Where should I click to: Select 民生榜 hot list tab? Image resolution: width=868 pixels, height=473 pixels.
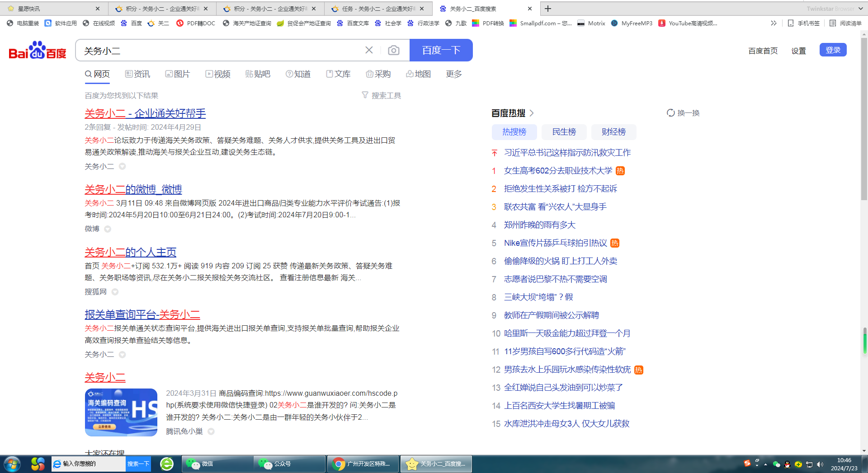tap(564, 132)
